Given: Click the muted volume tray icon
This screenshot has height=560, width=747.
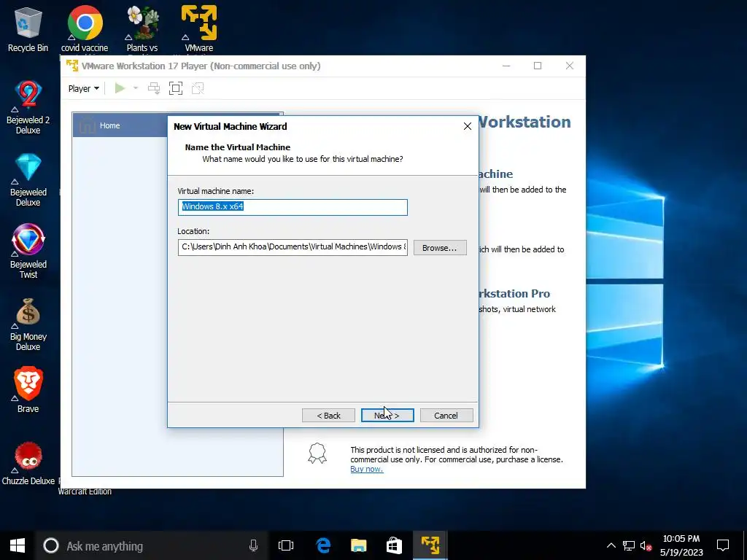Looking at the screenshot, I should pyautogui.click(x=646, y=545).
